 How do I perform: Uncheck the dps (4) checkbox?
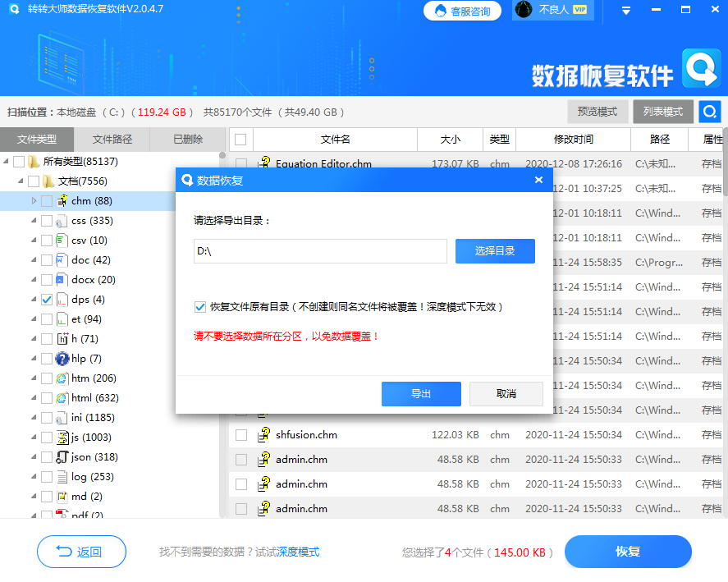(47, 299)
